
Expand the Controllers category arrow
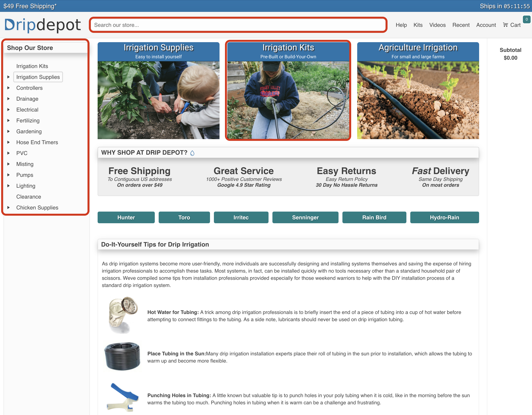[x=9, y=88]
